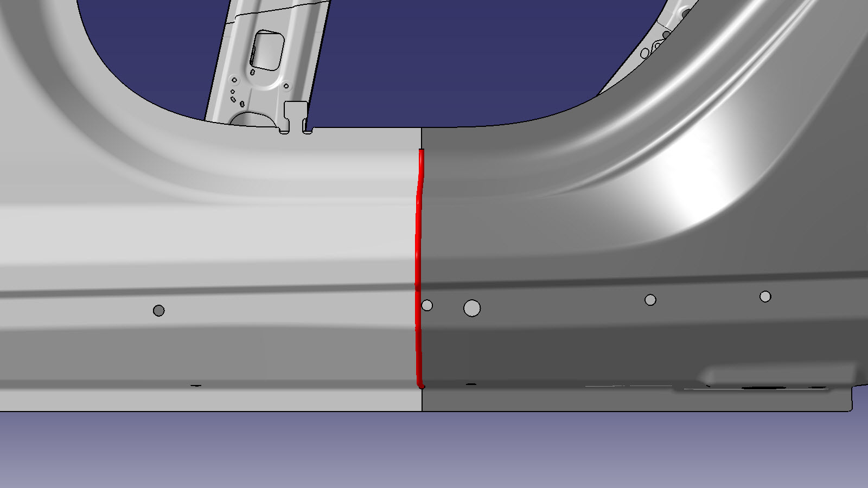This screenshot has width=868, height=488.
Task: Click the rightmost round hole on the dark sill
Action: click(765, 297)
